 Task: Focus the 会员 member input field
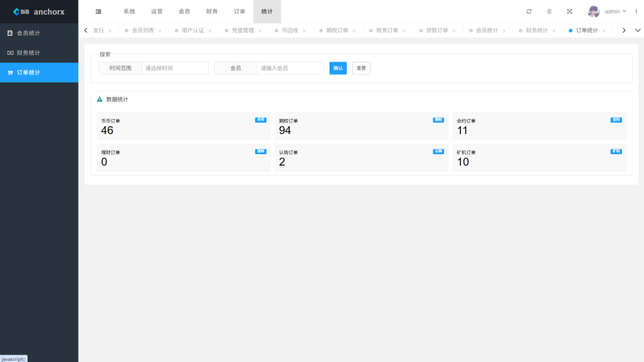(x=290, y=68)
